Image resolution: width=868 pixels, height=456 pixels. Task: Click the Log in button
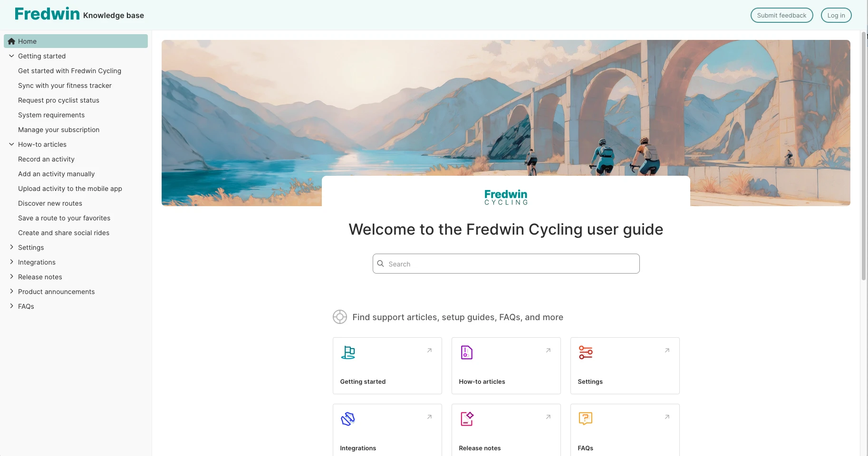pyautogui.click(x=836, y=15)
